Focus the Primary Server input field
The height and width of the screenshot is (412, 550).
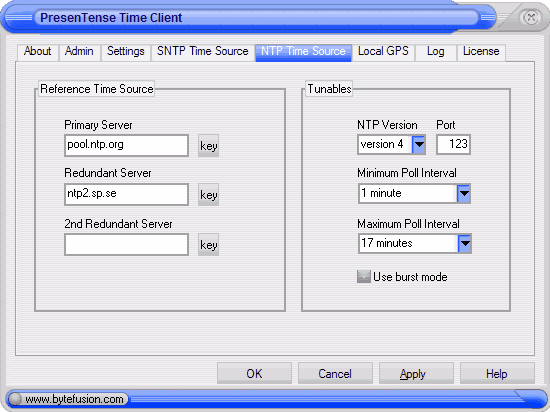pyautogui.click(x=126, y=145)
